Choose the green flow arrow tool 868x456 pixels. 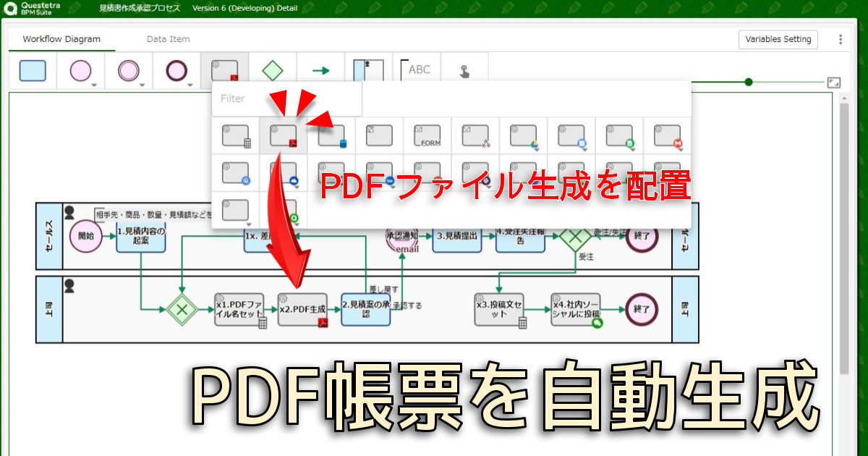coord(320,71)
